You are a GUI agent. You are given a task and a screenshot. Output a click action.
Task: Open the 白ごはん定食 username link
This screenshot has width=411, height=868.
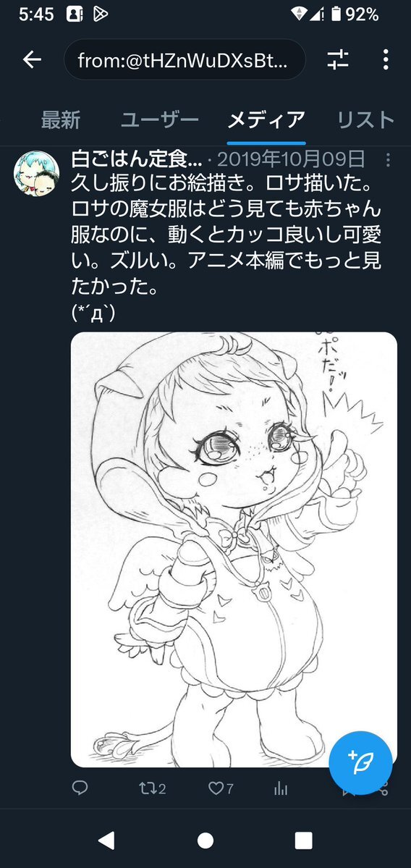pos(137,159)
